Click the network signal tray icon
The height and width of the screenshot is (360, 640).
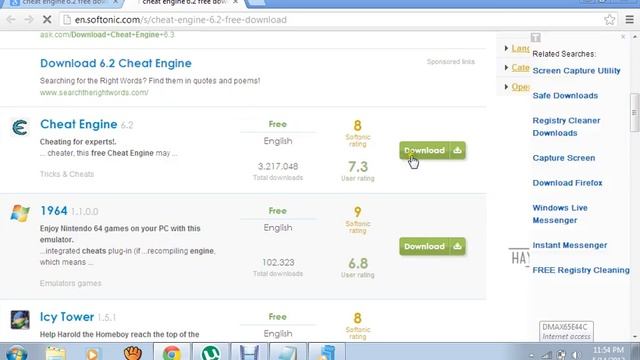click(x=547, y=355)
